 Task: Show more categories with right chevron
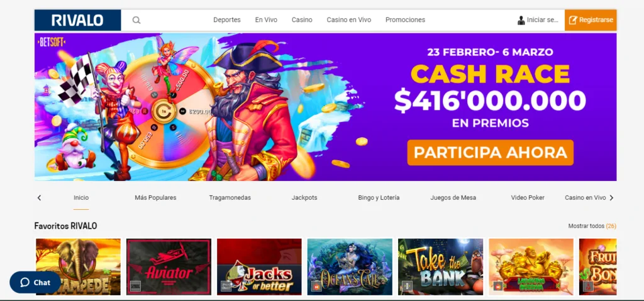point(611,198)
